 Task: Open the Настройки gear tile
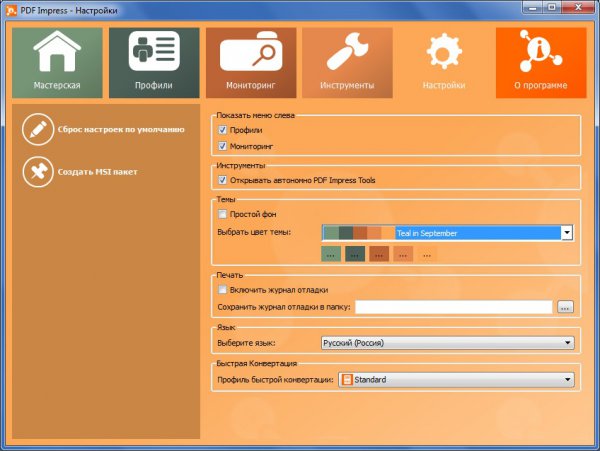tap(444, 63)
